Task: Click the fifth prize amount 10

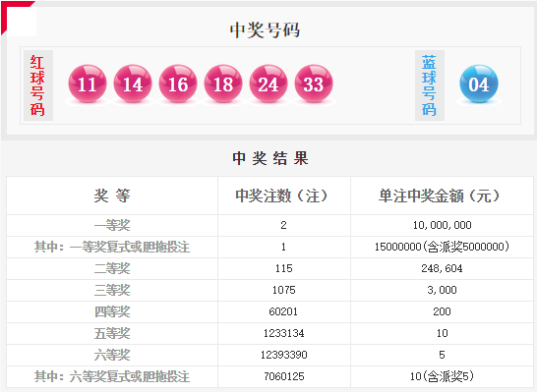Action: 442,333
